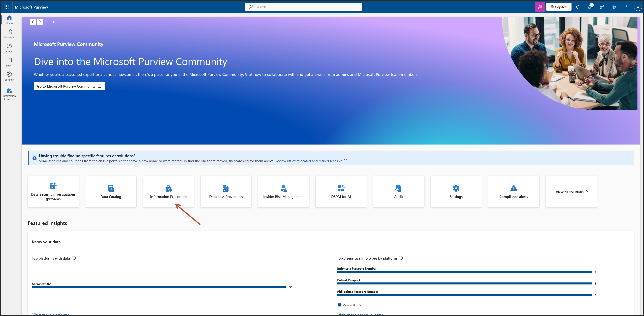Click the feedback community icon in header
644x316 pixels.
(602, 7)
